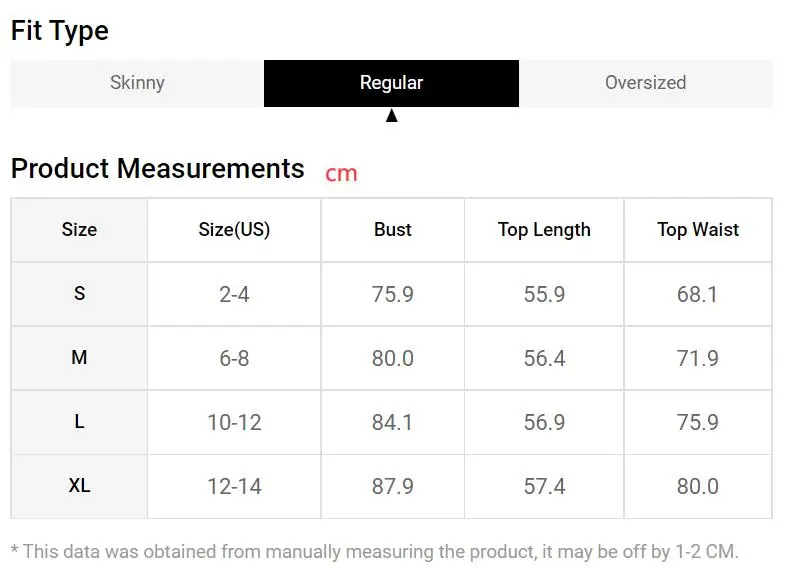Select the S size row label
The height and width of the screenshot is (568, 793).
(x=79, y=294)
